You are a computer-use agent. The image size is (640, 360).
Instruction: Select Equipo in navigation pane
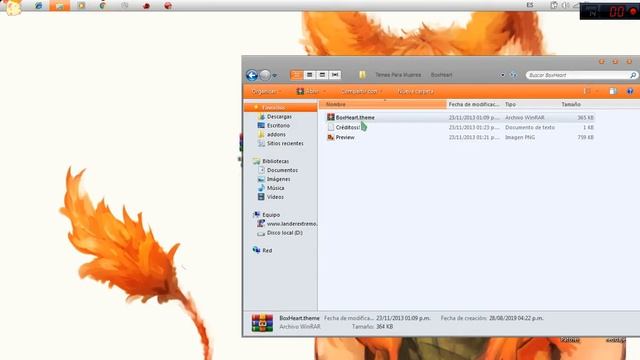[271, 215]
